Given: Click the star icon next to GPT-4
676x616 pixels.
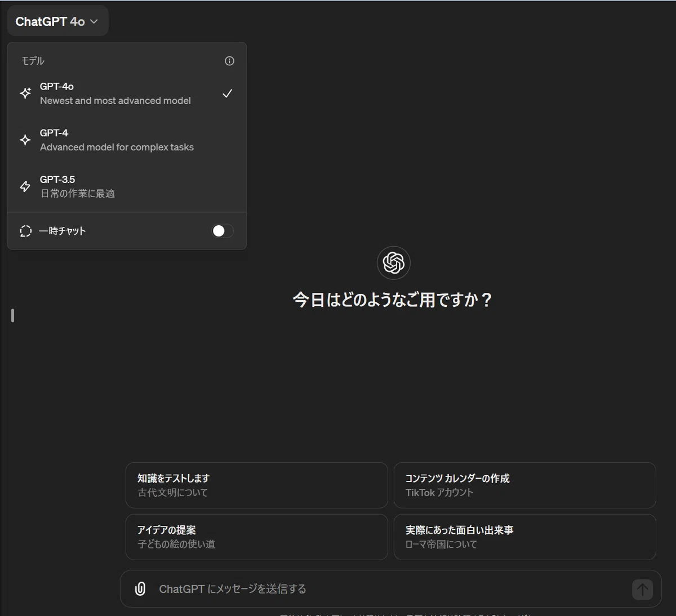Looking at the screenshot, I should (x=25, y=140).
